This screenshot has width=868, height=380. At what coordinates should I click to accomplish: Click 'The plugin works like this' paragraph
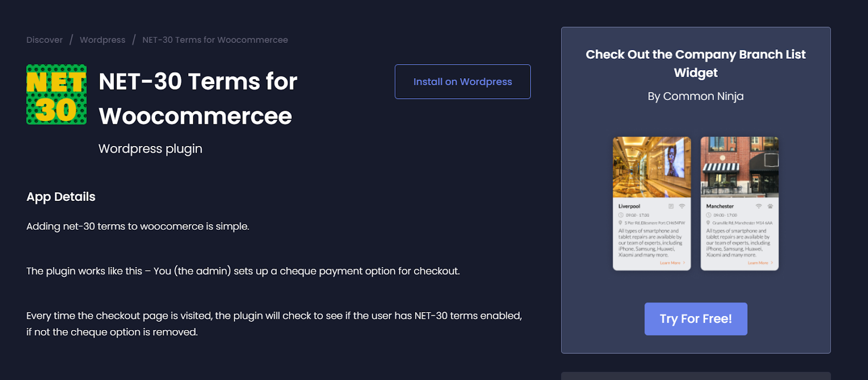point(243,271)
